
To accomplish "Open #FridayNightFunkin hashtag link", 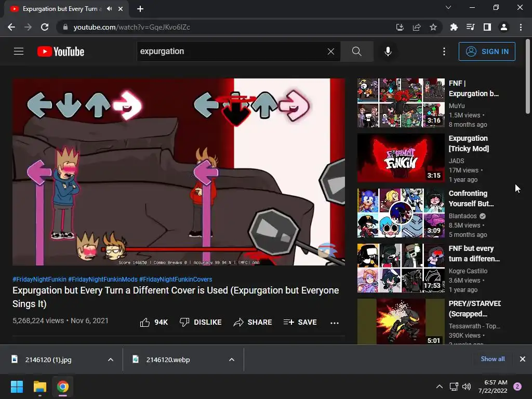I will (x=39, y=279).
